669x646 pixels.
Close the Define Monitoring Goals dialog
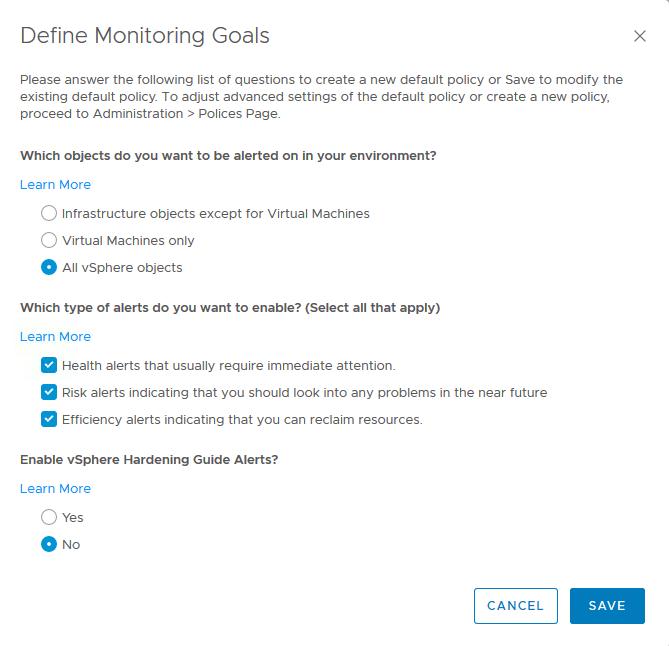640,36
